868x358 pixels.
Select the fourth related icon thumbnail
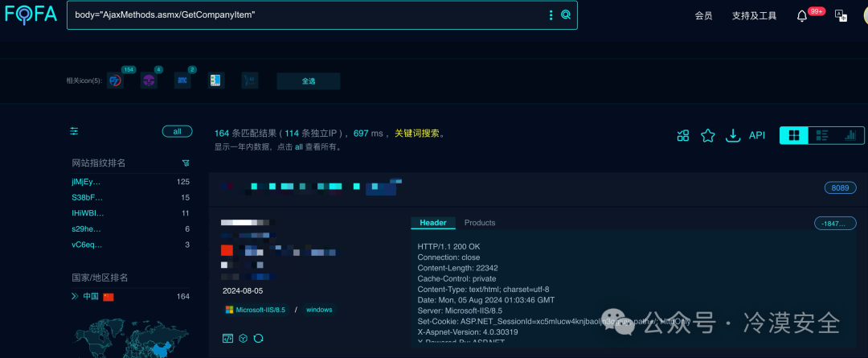(x=216, y=81)
